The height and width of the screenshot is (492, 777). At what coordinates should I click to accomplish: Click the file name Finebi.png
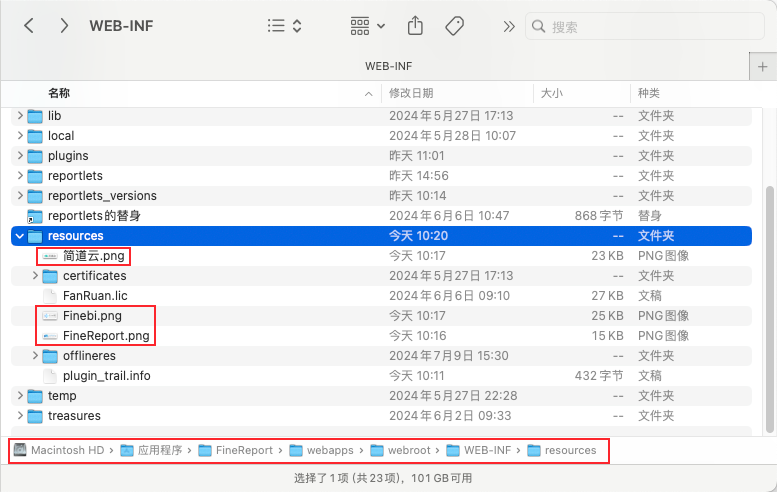pyautogui.click(x=92, y=316)
